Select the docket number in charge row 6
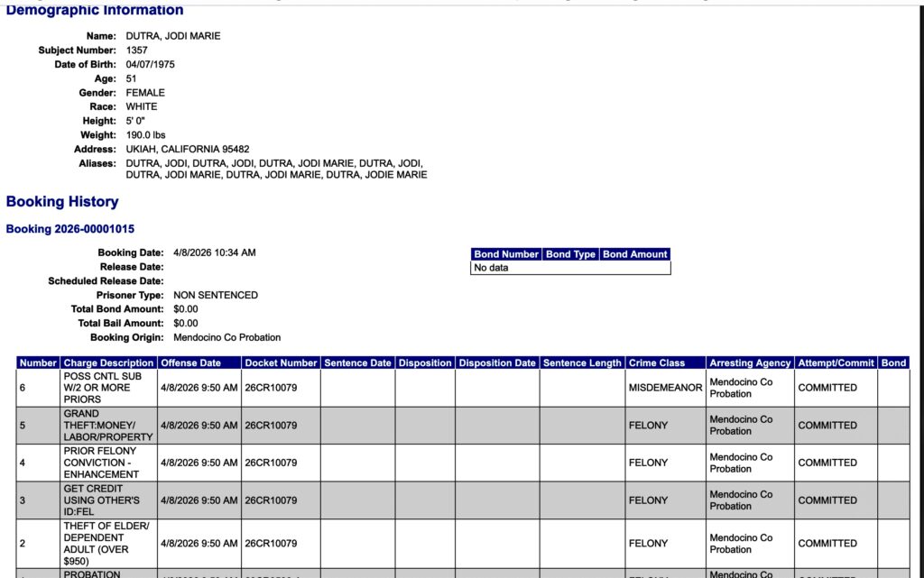The height and width of the screenshot is (578, 924). pyautogui.click(x=271, y=388)
